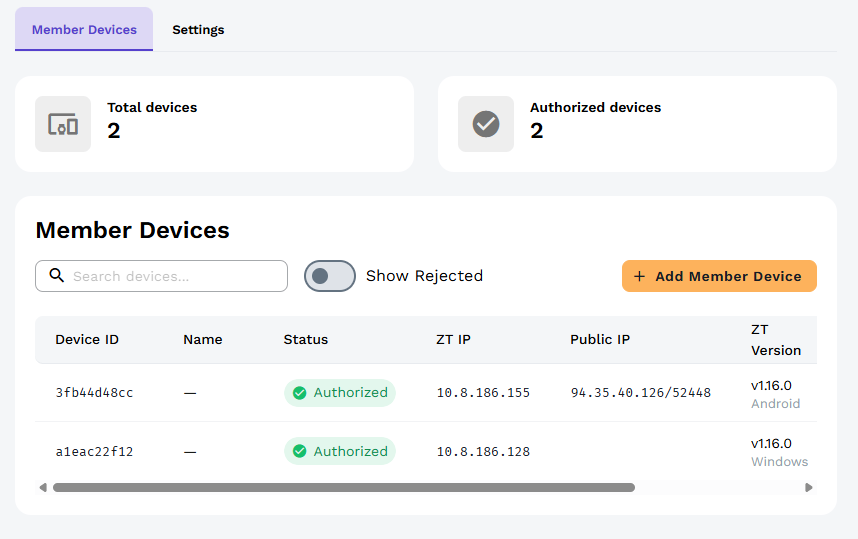Click the Authorized badge for device 3fb44d48cc
858x539 pixels.
click(340, 393)
